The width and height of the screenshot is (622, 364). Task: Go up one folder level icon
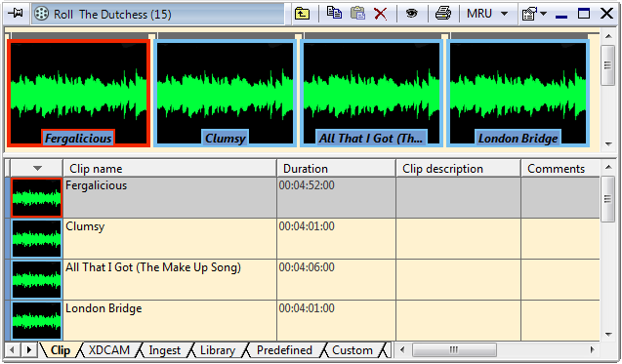pos(303,14)
